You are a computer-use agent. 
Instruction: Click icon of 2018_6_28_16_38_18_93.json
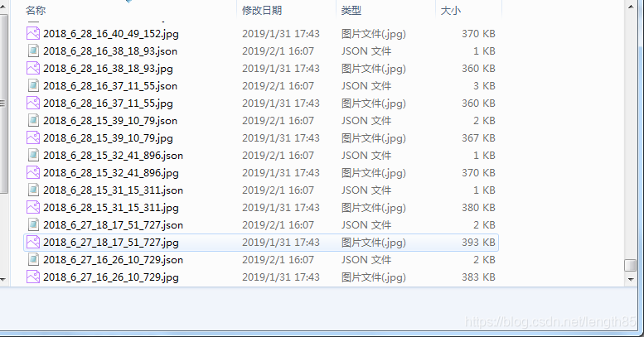33,51
